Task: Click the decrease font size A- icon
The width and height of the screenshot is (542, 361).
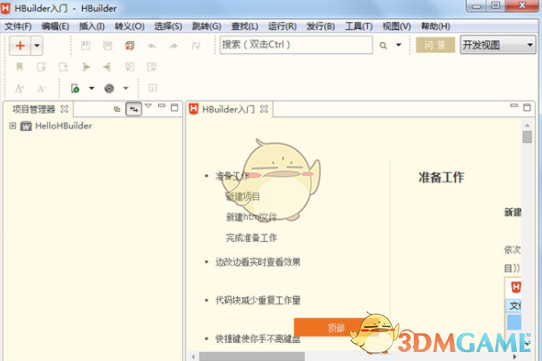Action: 41,89
